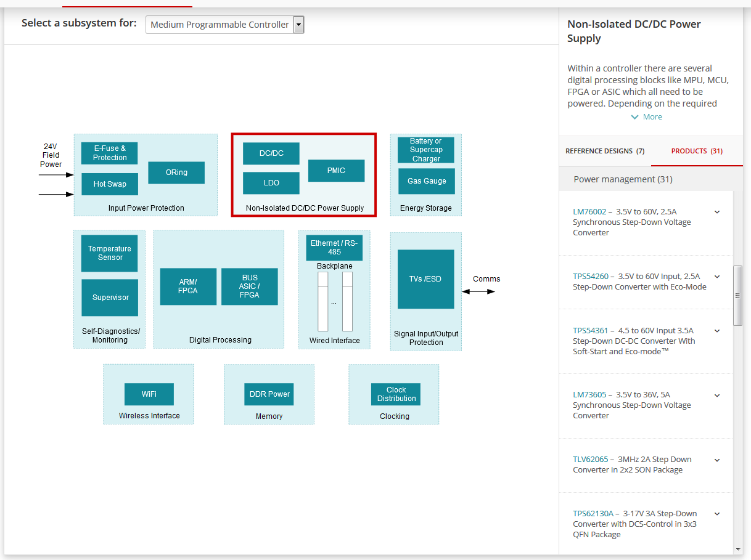Expand the TPS54361 product chevron
This screenshot has height=560, width=751.
(x=717, y=331)
